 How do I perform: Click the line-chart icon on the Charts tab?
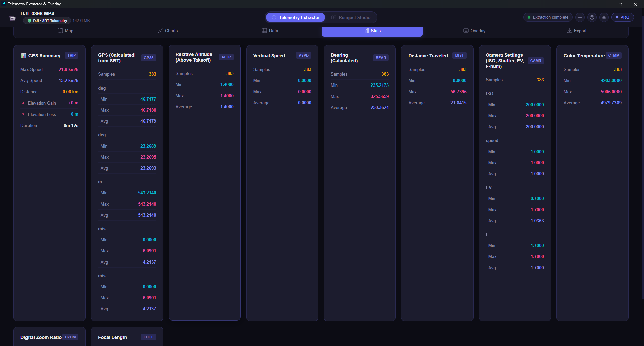161,31
